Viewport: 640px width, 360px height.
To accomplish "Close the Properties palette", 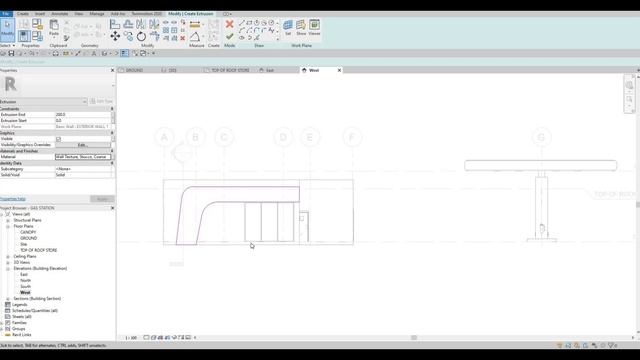I will (x=113, y=71).
